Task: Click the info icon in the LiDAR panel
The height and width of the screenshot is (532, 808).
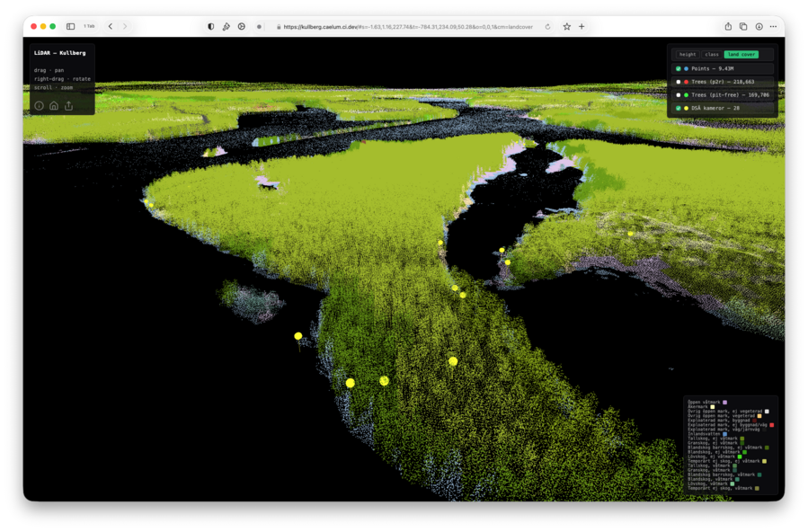Action: tap(39, 106)
